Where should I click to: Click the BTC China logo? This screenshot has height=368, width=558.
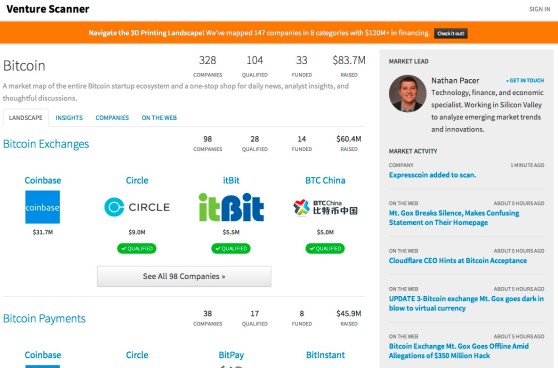pos(325,207)
